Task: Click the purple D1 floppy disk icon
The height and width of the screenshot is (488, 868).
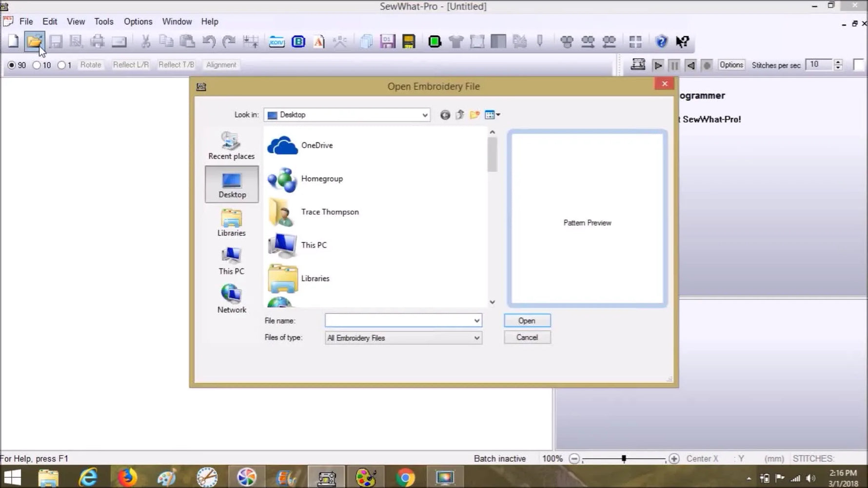Action: [388, 41]
